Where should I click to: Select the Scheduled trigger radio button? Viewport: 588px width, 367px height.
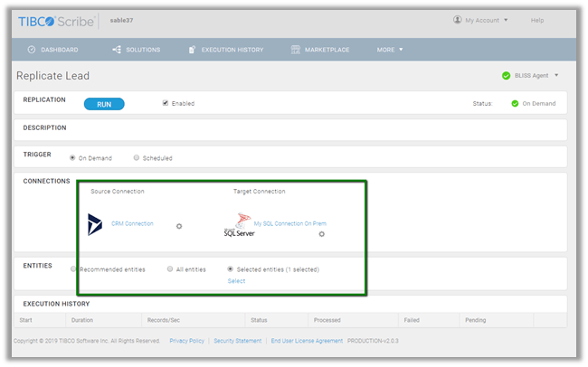click(x=137, y=158)
